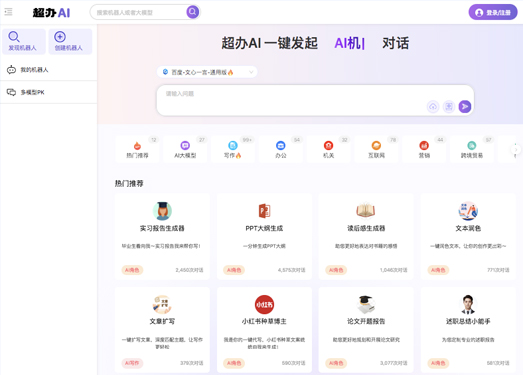Image resolution: width=523 pixels, height=375 pixels.
Task: Click the 读后感生成器 open book icon
Action: pos(366,210)
